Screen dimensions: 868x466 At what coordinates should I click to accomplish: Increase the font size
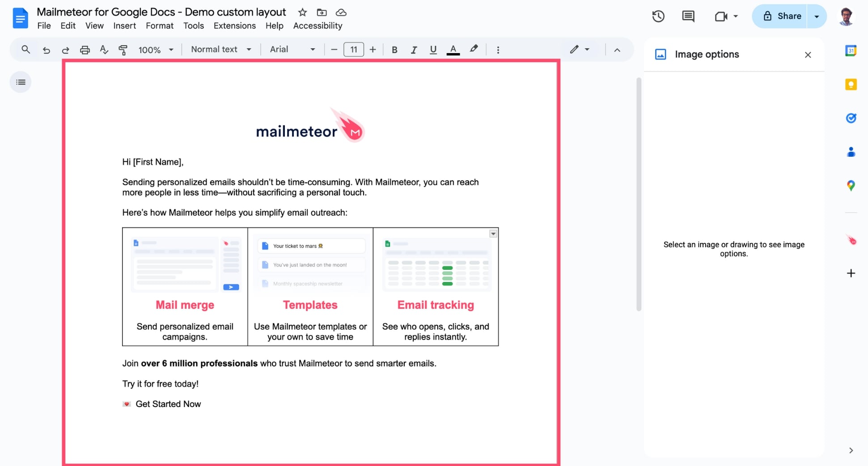[x=373, y=50]
